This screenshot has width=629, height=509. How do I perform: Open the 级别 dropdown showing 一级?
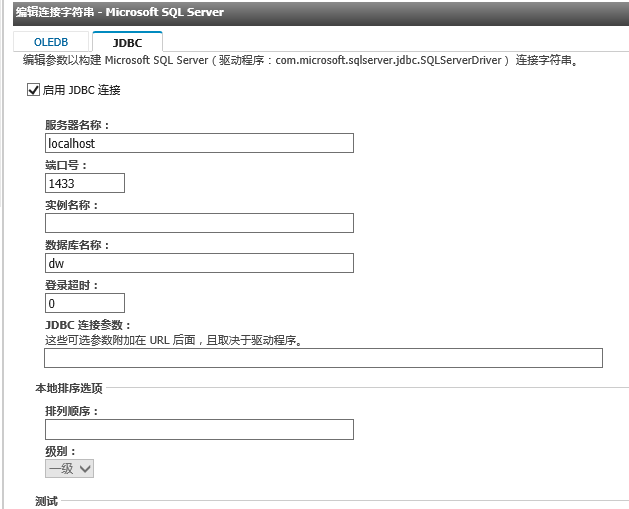pos(69,468)
